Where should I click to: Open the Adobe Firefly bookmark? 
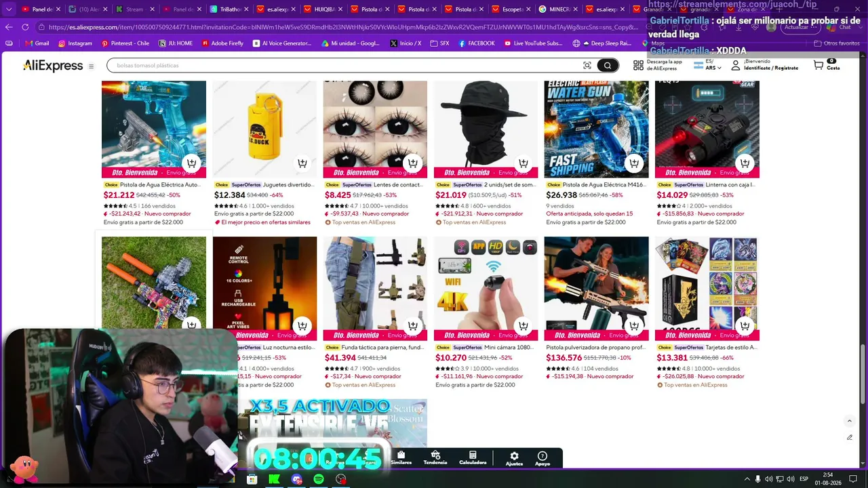222,43
